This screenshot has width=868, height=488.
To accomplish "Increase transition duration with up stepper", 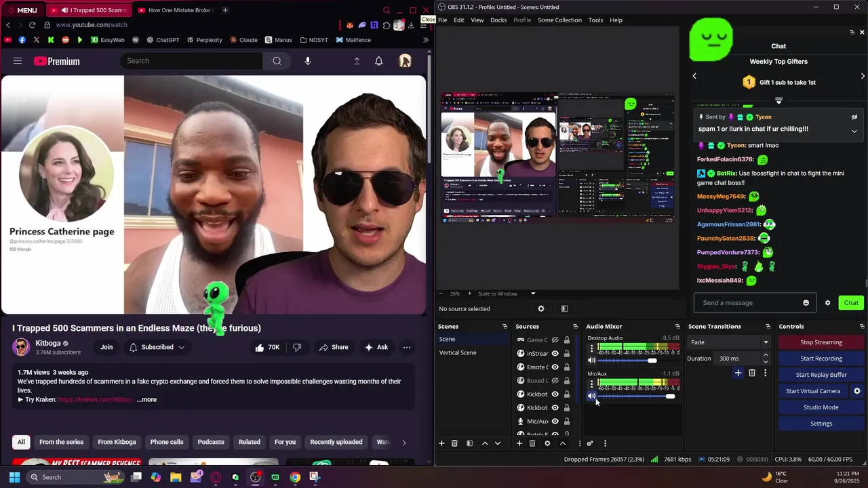I will 766,355.
